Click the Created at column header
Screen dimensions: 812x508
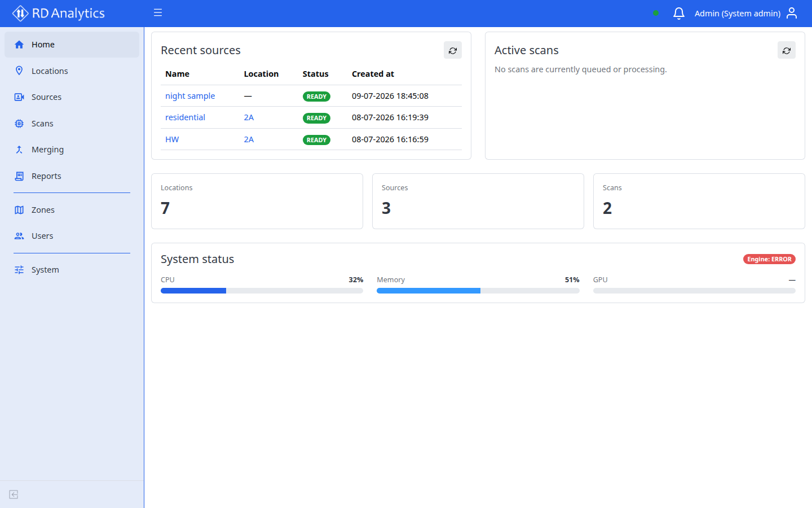coord(373,74)
